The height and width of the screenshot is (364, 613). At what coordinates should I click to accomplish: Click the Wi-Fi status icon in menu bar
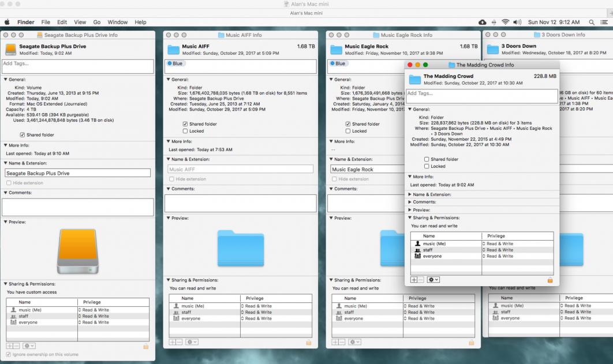click(x=506, y=22)
